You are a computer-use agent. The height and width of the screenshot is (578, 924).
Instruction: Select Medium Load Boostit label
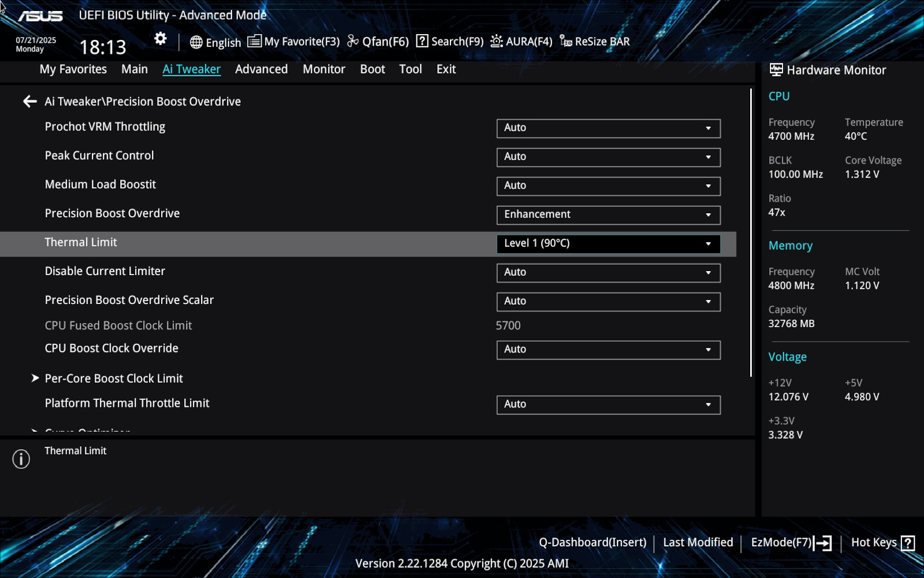coord(100,184)
